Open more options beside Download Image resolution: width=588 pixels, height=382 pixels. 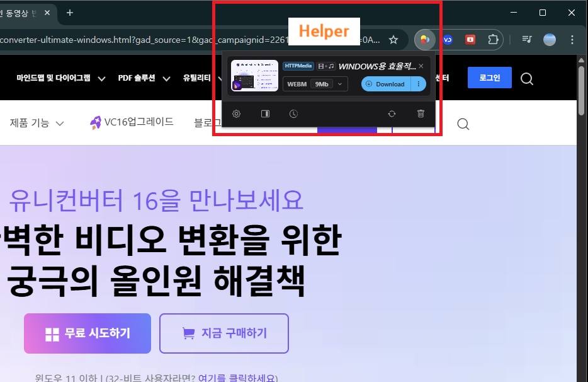[419, 84]
